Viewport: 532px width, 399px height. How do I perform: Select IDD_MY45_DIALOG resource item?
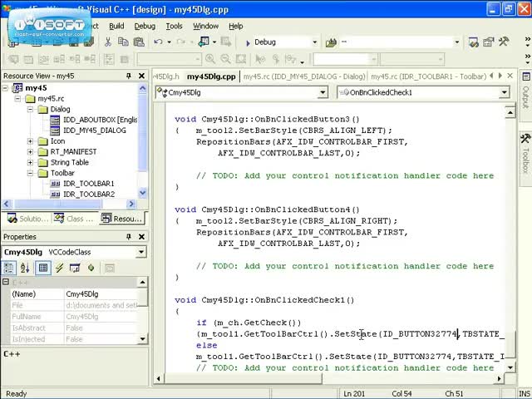94,131
